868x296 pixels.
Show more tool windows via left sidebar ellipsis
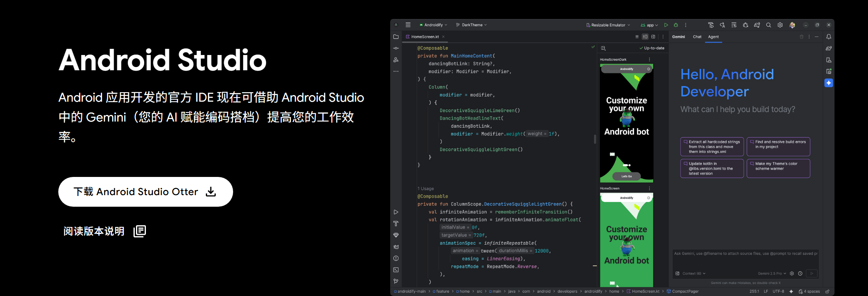coord(396,72)
